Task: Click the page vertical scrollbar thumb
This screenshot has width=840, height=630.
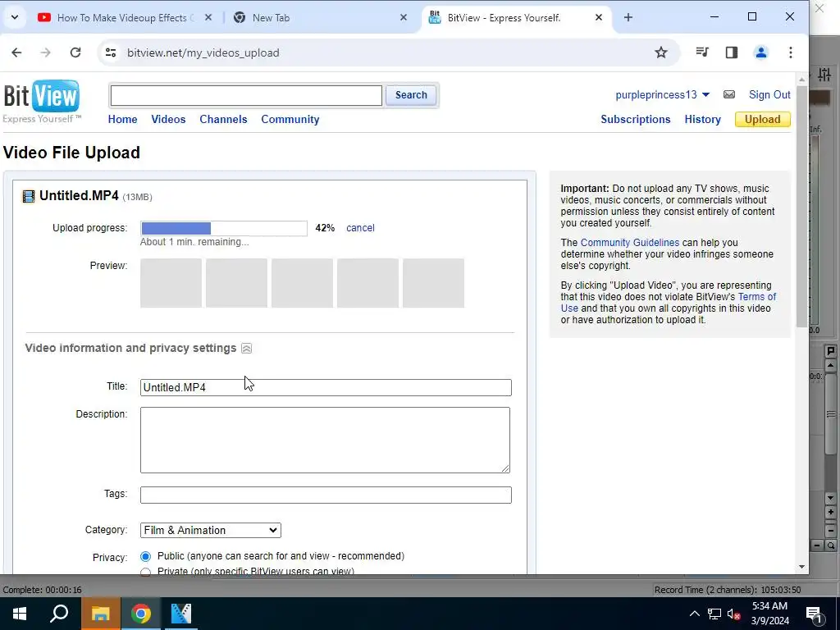Action: (801, 206)
